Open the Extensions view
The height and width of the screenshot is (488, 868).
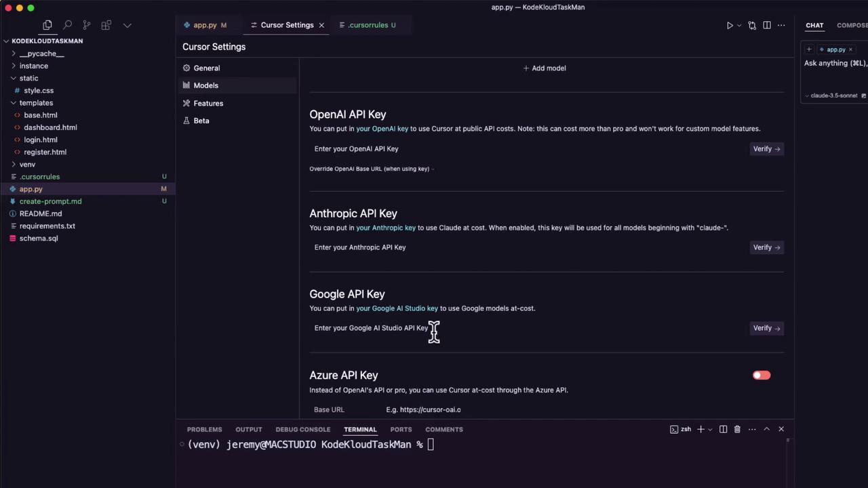(x=106, y=25)
